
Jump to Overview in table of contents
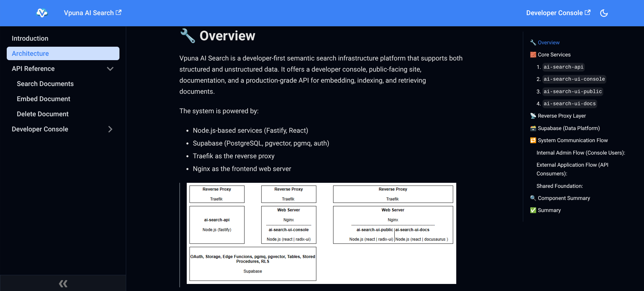point(545,42)
